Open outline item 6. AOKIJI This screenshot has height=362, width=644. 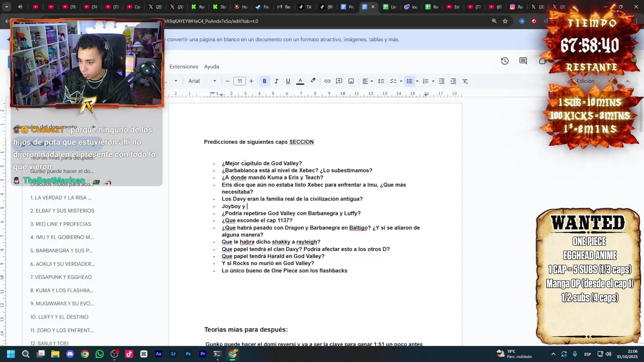(62, 264)
